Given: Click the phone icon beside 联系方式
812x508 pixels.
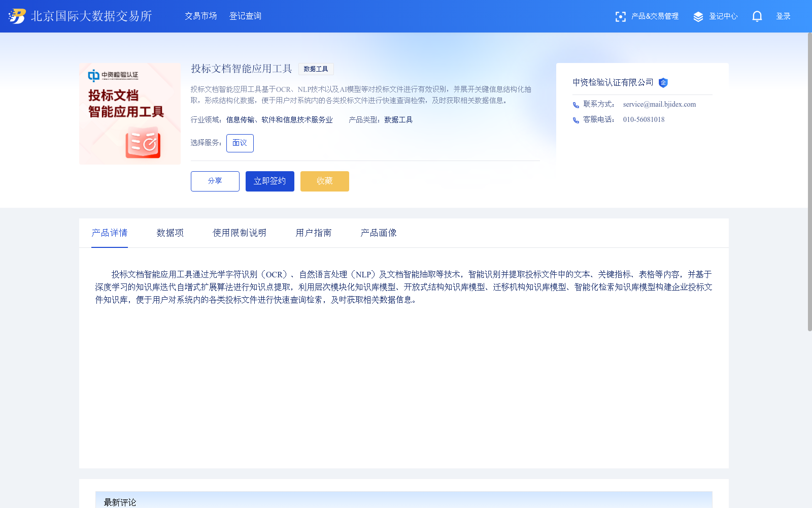Looking at the screenshot, I should click(576, 105).
